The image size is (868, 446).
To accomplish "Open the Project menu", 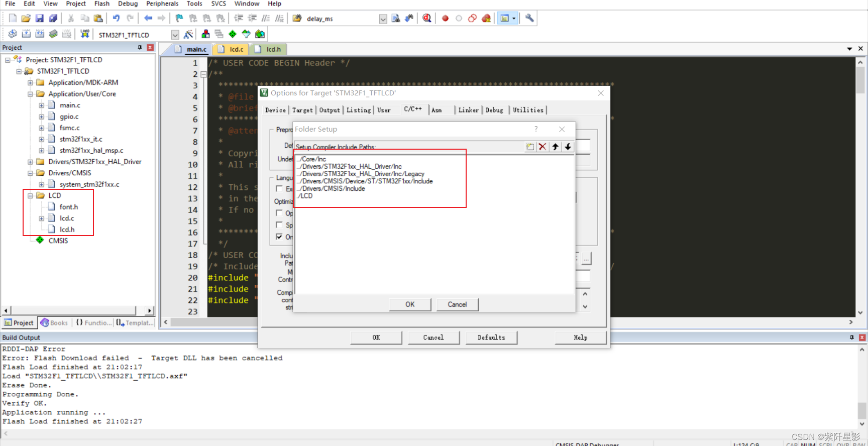I will click(76, 4).
